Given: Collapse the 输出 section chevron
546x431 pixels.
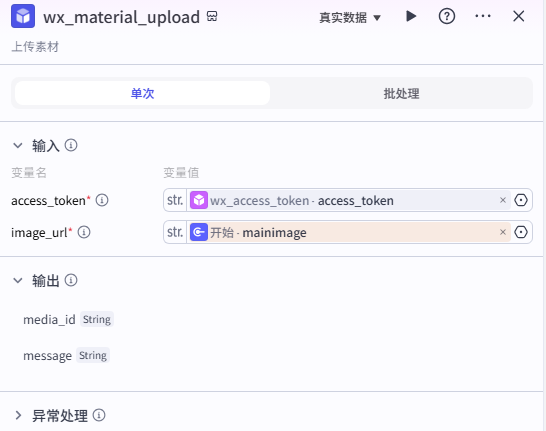Looking at the screenshot, I should (x=18, y=280).
